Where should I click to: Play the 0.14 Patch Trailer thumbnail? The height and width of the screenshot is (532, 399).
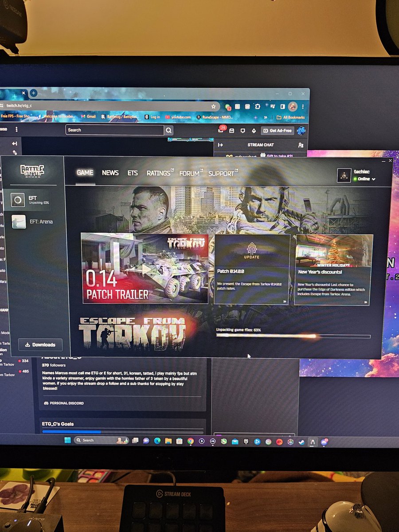click(145, 268)
